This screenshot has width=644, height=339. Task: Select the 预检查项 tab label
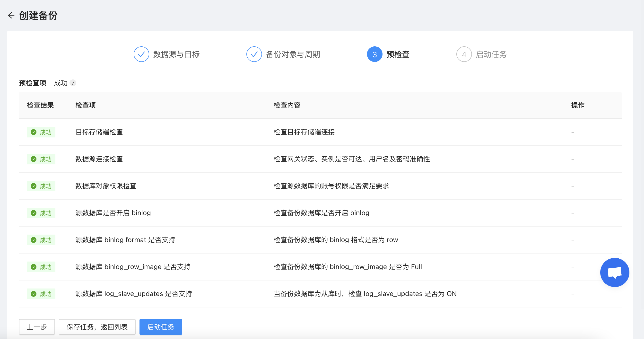coord(33,83)
